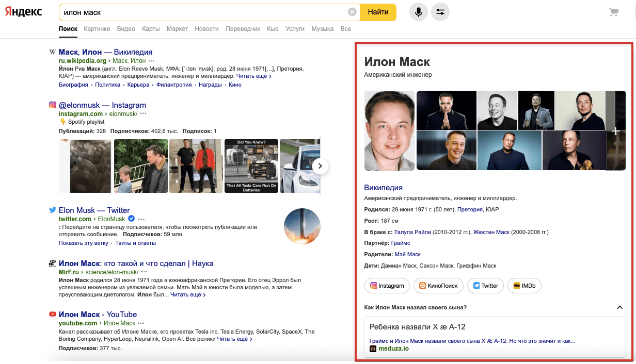Viewport: 636px width, 364px height.
Task: Click the YouTube favicon
Action: [52, 314]
